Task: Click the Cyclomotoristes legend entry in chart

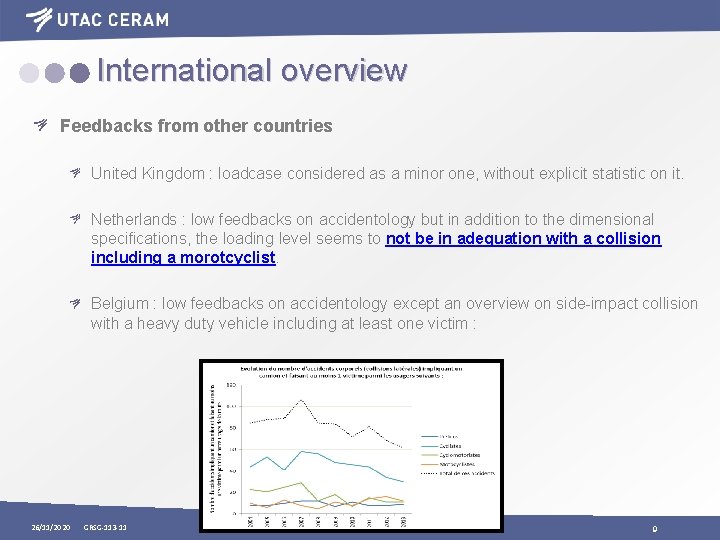Action: (450, 455)
